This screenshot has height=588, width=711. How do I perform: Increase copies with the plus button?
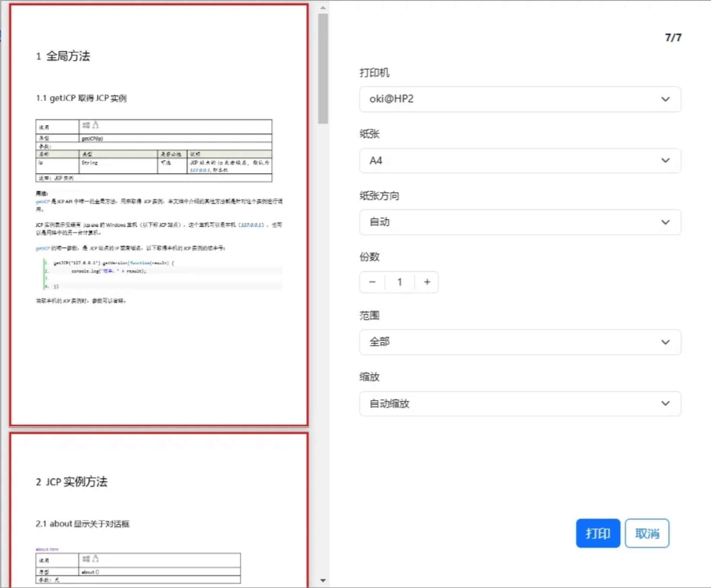(x=427, y=282)
